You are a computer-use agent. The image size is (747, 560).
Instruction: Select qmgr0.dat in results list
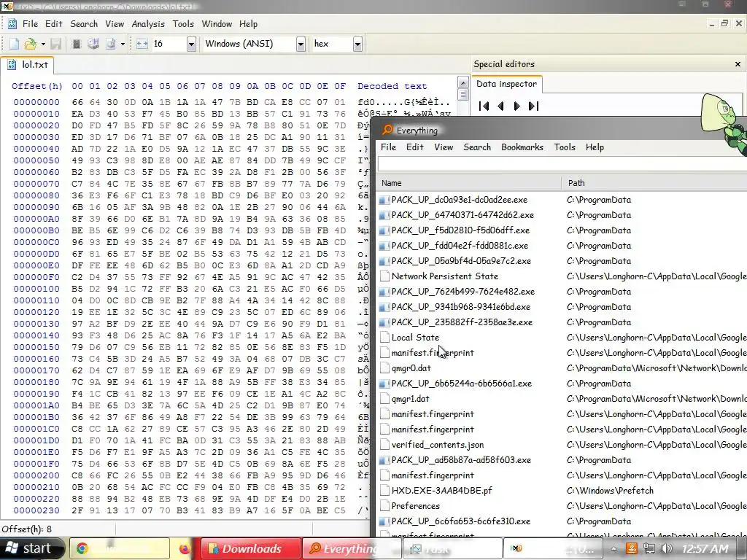tap(411, 368)
